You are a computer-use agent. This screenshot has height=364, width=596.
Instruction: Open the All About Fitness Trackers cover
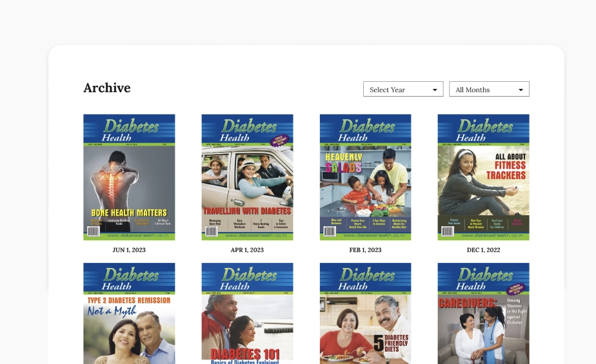(x=483, y=177)
